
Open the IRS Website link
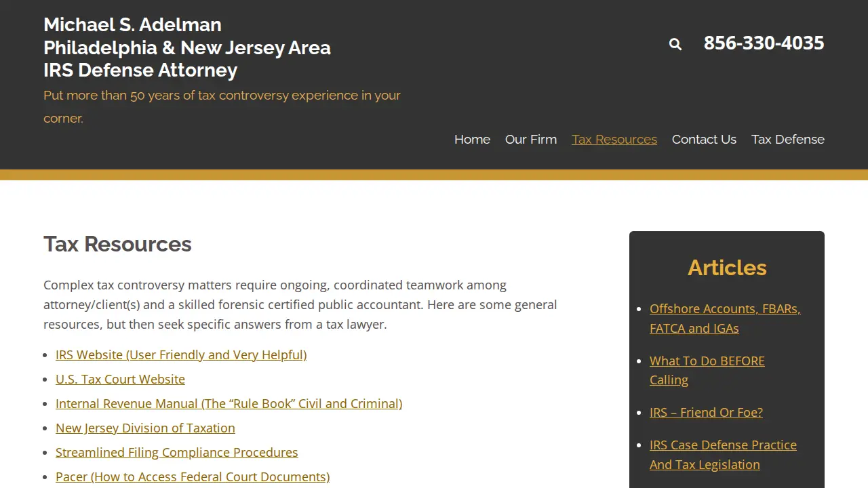tap(181, 354)
